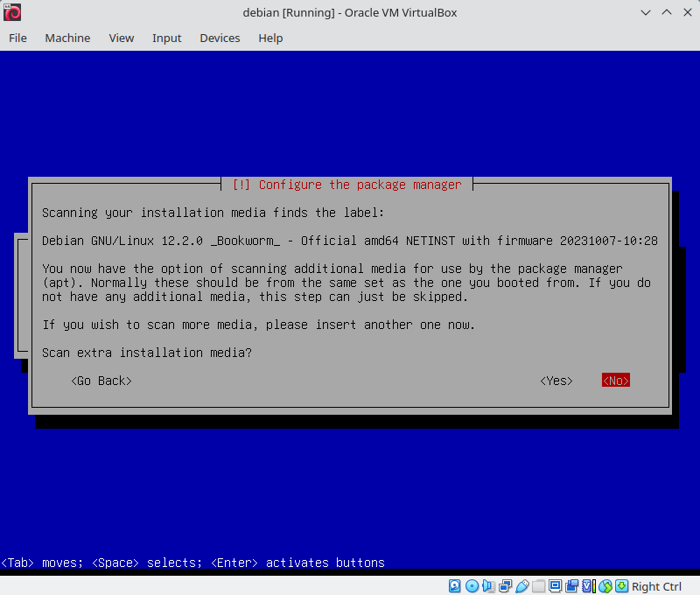Click the USB devices status icon
700x595 pixels.
click(521, 586)
